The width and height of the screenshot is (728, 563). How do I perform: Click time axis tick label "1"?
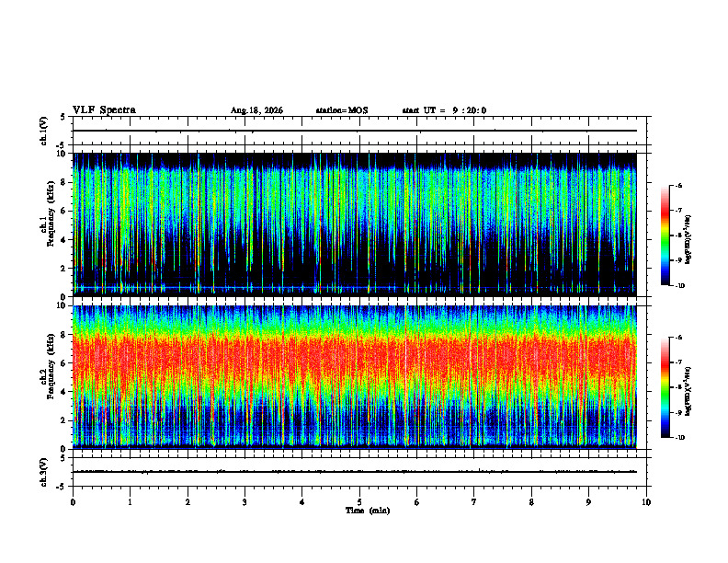[130, 502]
